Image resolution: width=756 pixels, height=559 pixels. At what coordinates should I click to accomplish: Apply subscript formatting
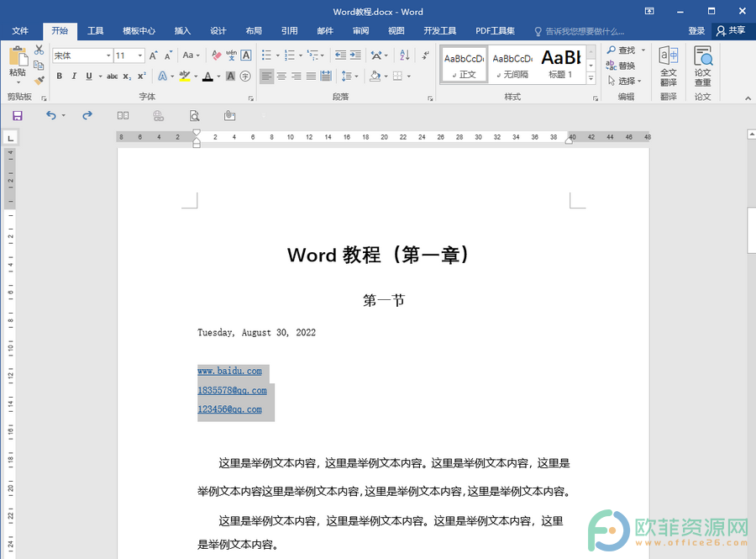[127, 76]
